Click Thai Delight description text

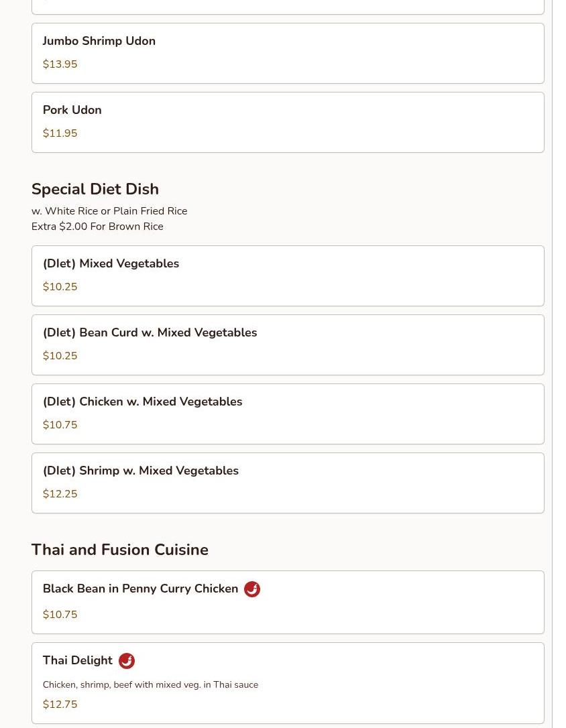[x=150, y=685]
